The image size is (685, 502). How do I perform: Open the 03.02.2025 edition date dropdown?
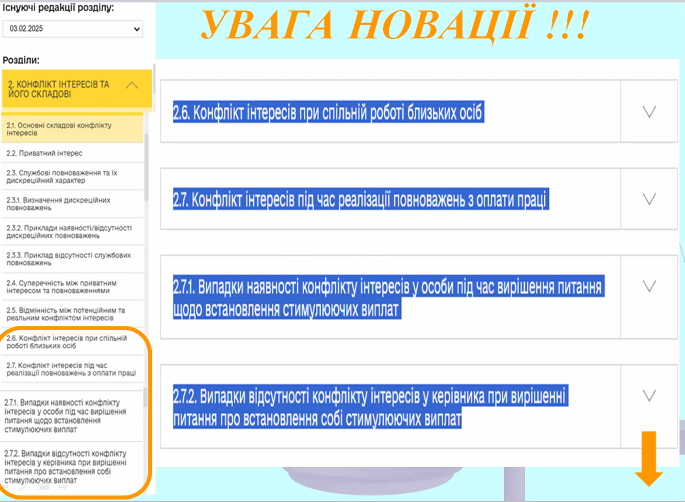(x=73, y=30)
